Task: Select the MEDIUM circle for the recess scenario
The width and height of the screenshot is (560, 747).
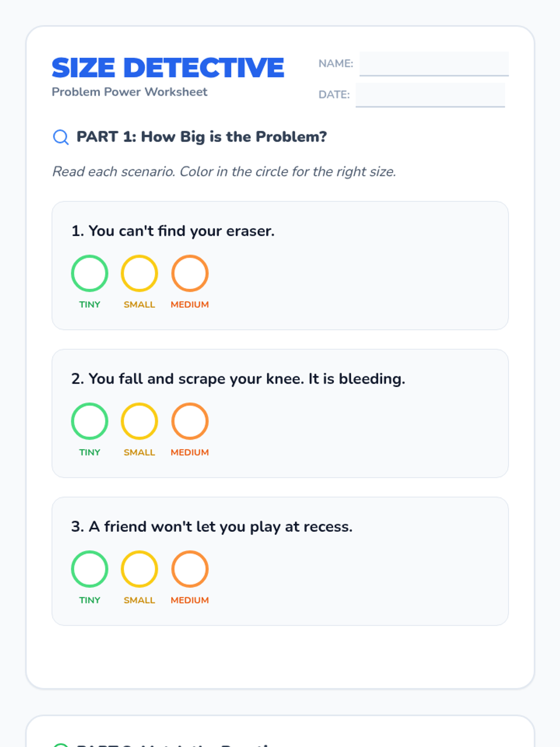Action: pos(190,569)
